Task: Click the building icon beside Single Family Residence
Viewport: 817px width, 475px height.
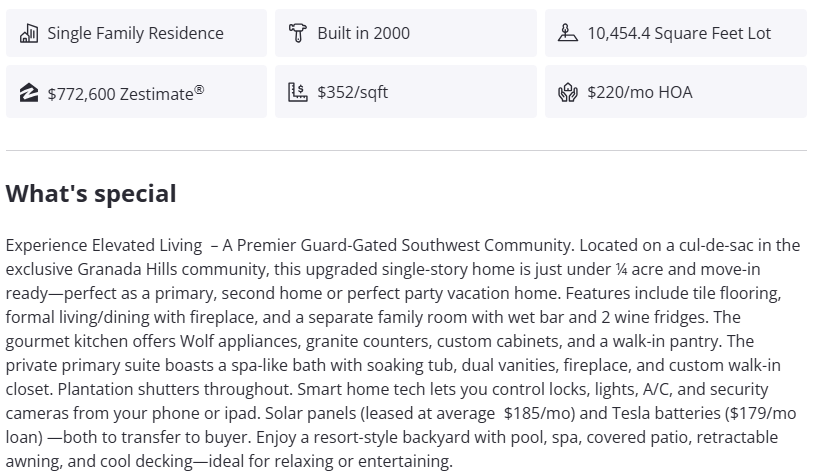Action: pyautogui.click(x=28, y=33)
